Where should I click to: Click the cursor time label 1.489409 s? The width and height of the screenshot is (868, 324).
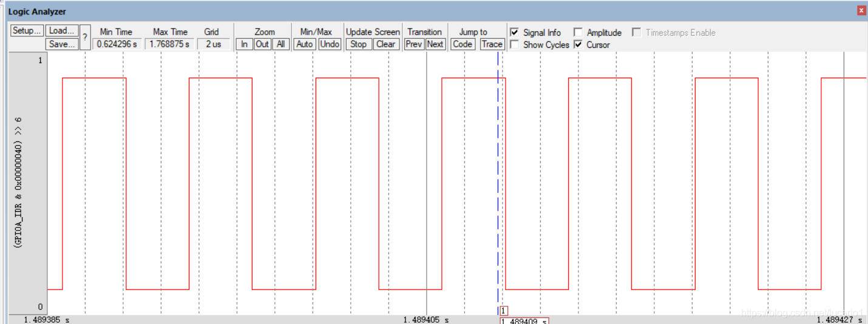[x=524, y=321]
